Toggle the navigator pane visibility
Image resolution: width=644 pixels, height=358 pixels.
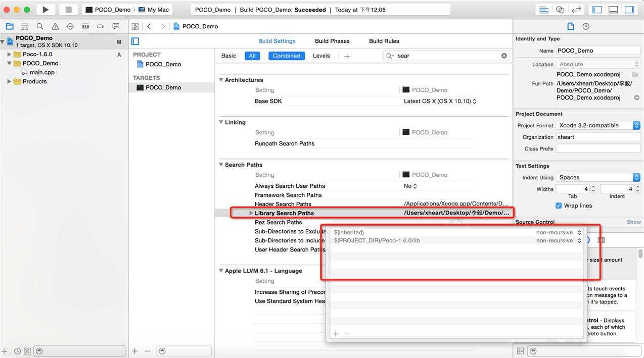[x=597, y=10]
